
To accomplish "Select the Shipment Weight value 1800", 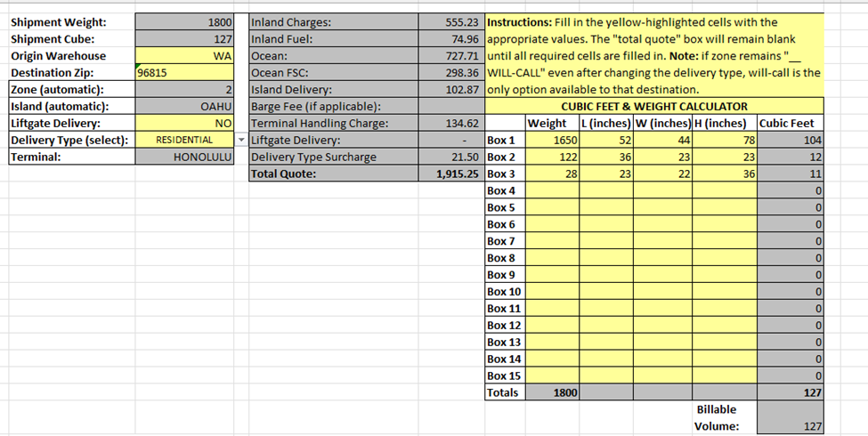I will tap(184, 21).
